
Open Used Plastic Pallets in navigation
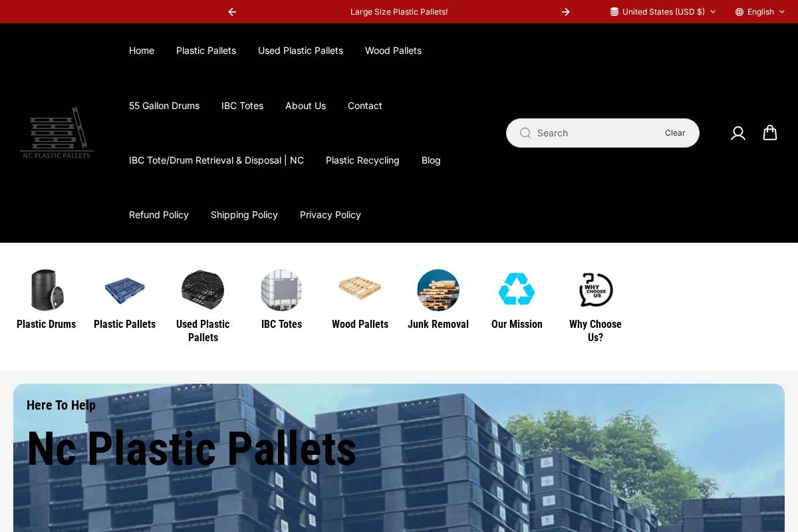(x=301, y=51)
